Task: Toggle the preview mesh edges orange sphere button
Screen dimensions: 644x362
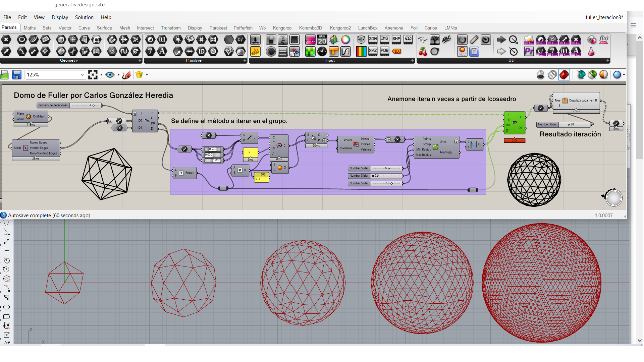Action: point(604,75)
